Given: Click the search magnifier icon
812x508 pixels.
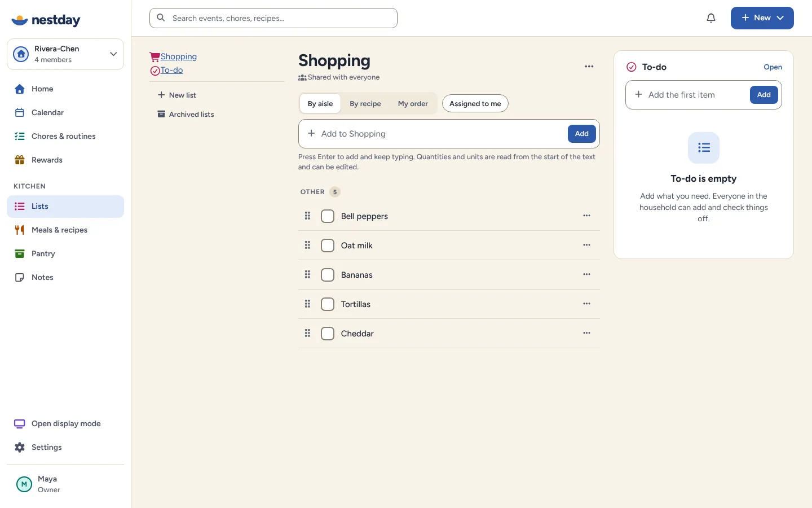Looking at the screenshot, I should pos(161,18).
